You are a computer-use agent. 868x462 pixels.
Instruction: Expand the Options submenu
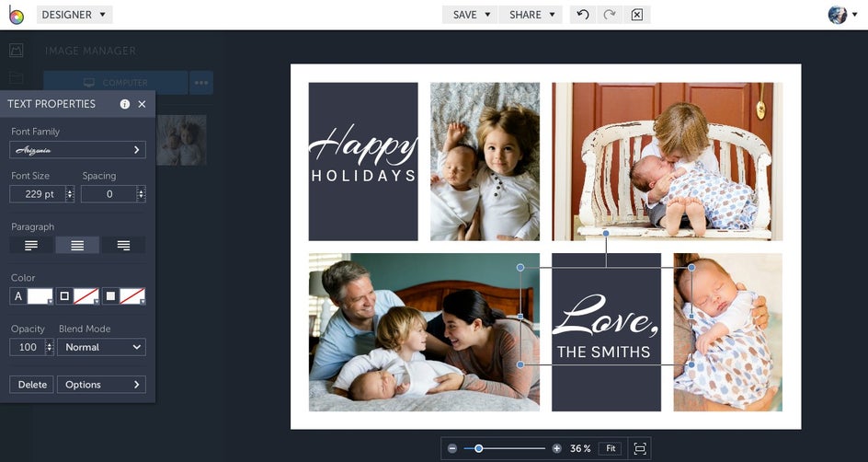(101, 385)
